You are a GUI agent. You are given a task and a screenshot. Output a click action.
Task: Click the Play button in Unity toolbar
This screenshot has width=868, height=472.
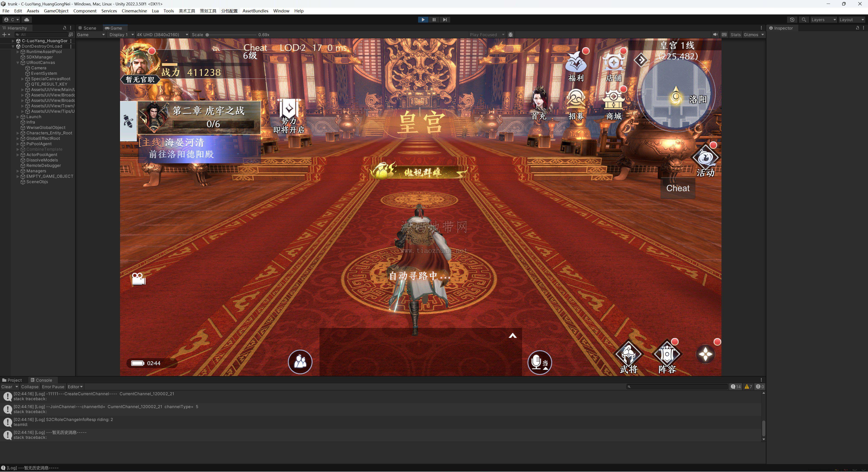click(423, 19)
